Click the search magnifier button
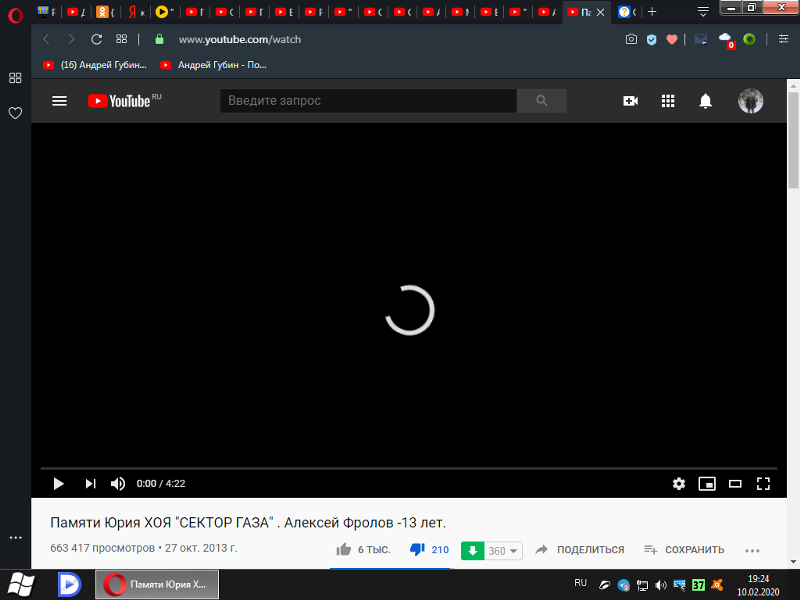Image resolution: width=800 pixels, height=600 pixels. point(542,101)
